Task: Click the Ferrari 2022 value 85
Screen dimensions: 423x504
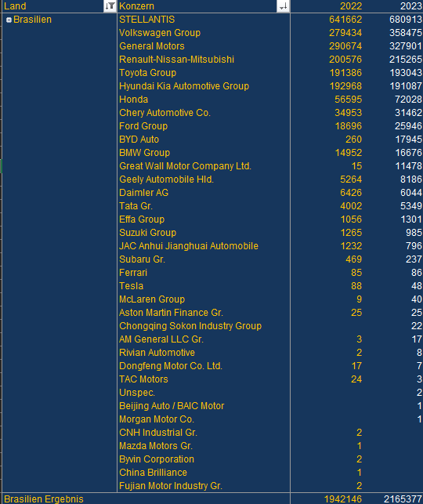Action: pyautogui.click(x=356, y=273)
